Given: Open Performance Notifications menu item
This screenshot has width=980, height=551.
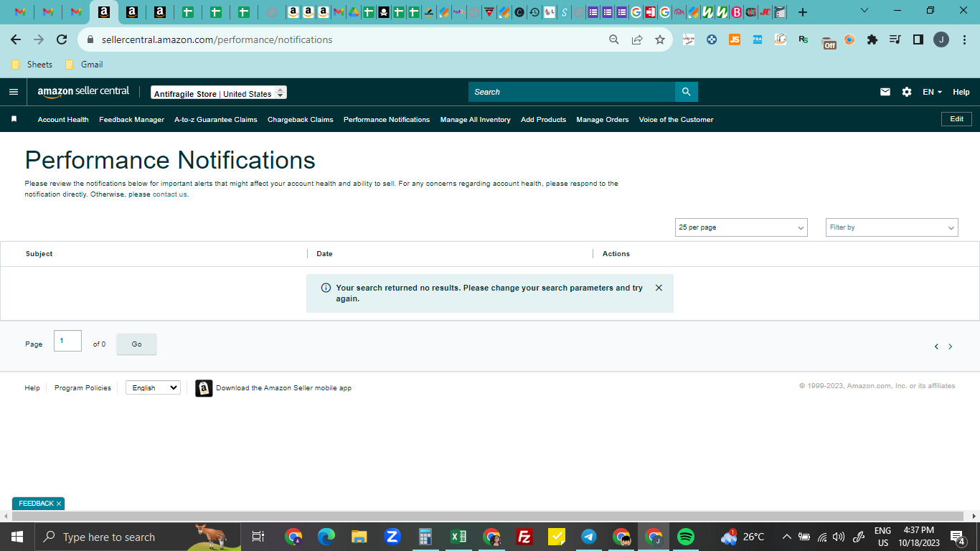Looking at the screenshot, I should click(387, 120).
